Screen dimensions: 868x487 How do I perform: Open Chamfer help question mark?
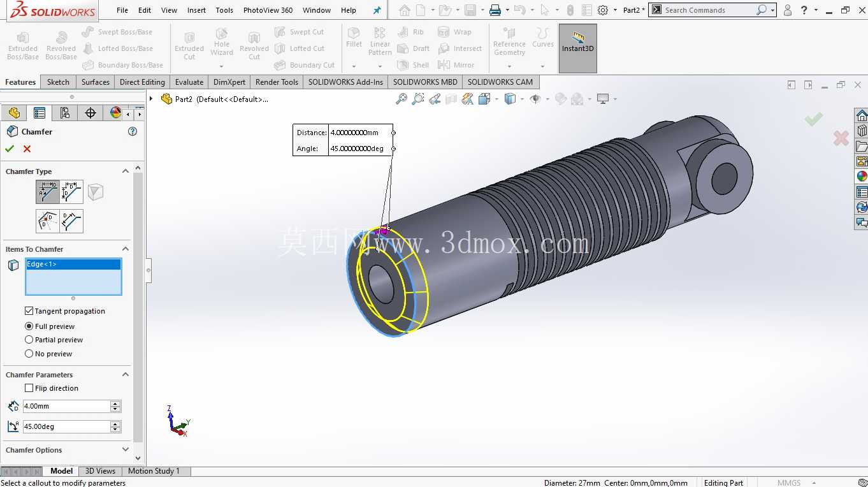point(133,131)
